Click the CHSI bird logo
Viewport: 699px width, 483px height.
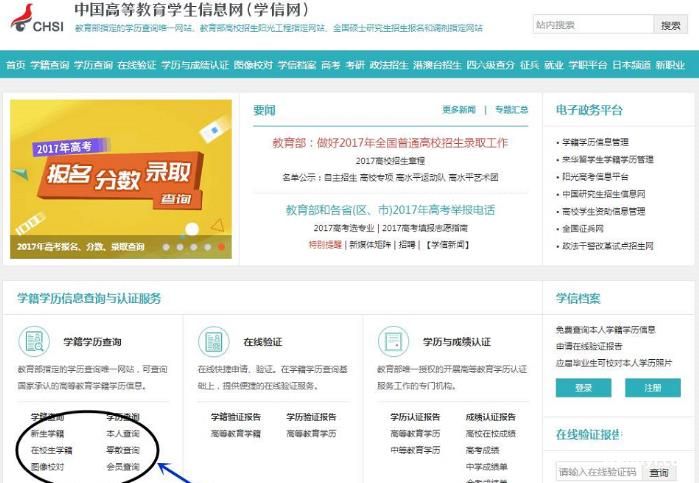point(37,18)
